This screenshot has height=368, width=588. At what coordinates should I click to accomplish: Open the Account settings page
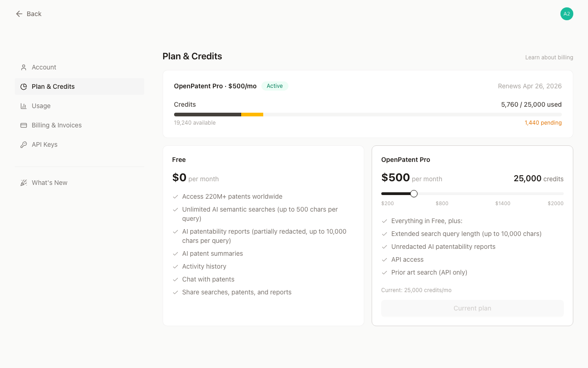44,67
